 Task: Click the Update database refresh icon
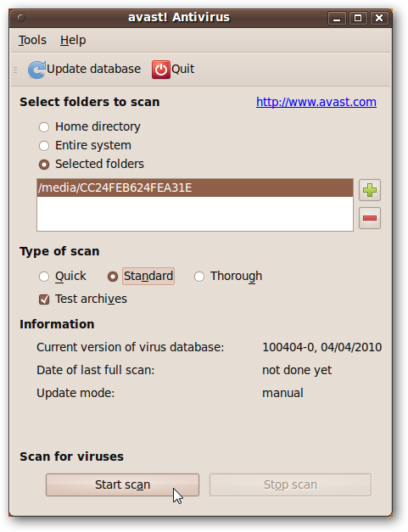point(36,70)
